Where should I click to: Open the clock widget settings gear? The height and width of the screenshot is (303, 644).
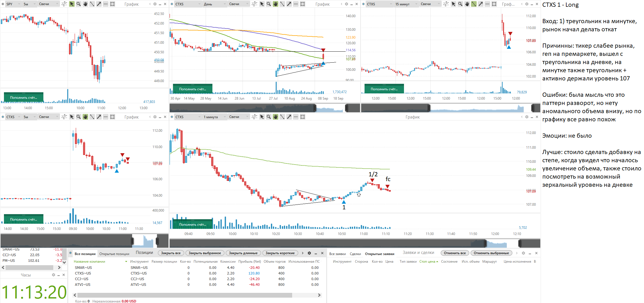tap(53, 275)
